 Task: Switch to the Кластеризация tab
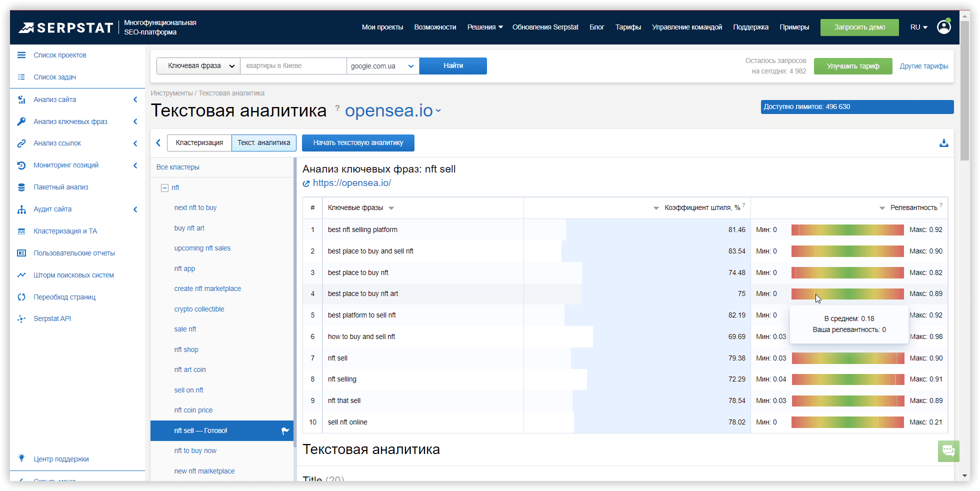(x=199, y=142)
